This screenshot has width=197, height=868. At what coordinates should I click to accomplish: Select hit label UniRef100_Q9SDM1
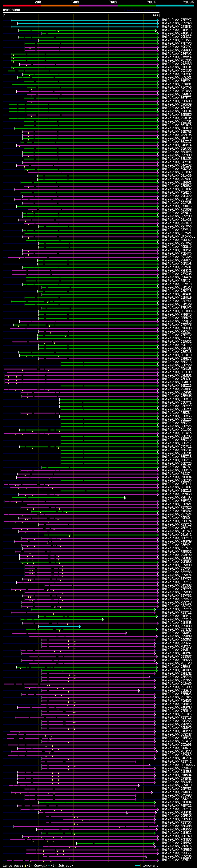tap(176, 778)
